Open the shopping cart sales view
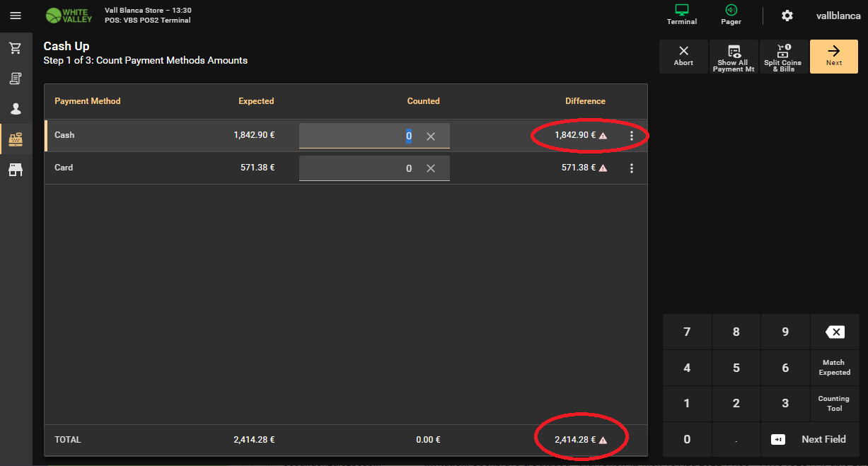 tap(16, 48)
